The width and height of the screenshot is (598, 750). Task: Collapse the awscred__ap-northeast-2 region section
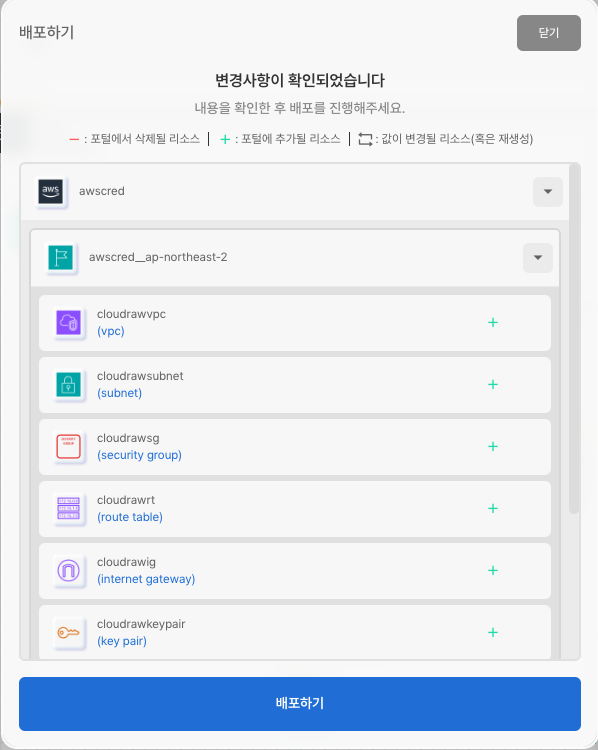[x=538, y=258]
